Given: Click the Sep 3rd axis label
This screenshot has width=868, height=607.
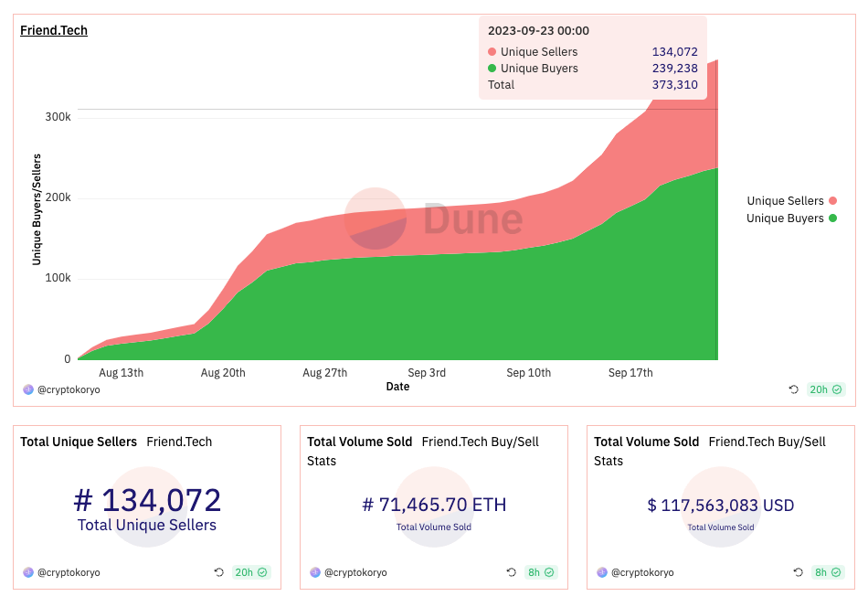Looking at the screenshot, I should tap(427, 373).
